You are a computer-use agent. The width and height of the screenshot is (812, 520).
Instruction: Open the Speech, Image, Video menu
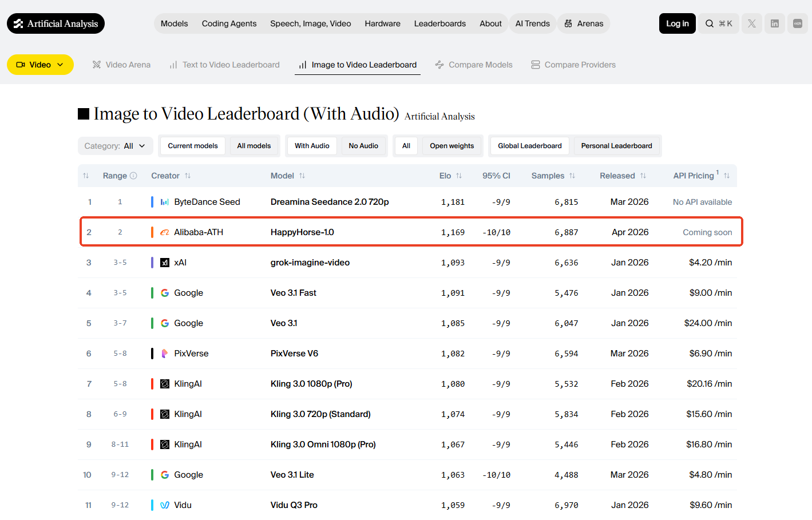coord(311,23)
